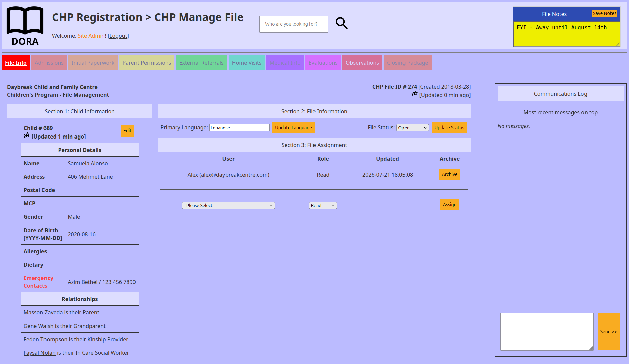This screenshot has height=364, width=629.
Task: Click the star icon under Child # 689
Action: click(x=27, y=135)
